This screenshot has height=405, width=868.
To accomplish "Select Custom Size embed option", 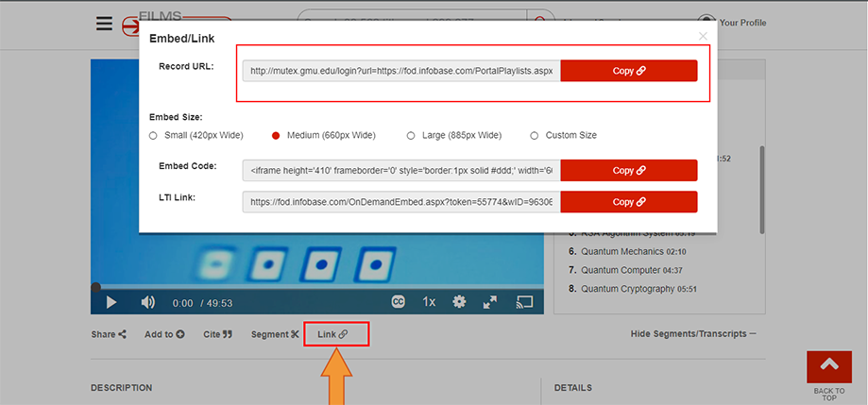I will (564, 135).
